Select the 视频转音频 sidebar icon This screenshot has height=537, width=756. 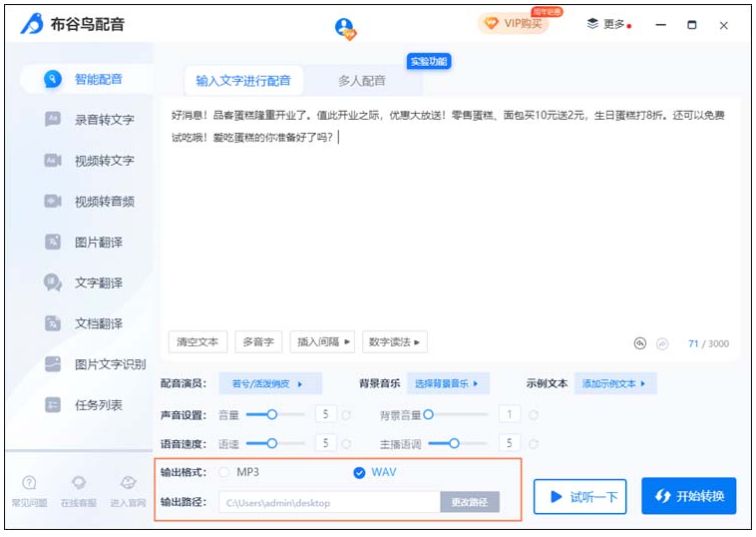click(x=53, y=201)
